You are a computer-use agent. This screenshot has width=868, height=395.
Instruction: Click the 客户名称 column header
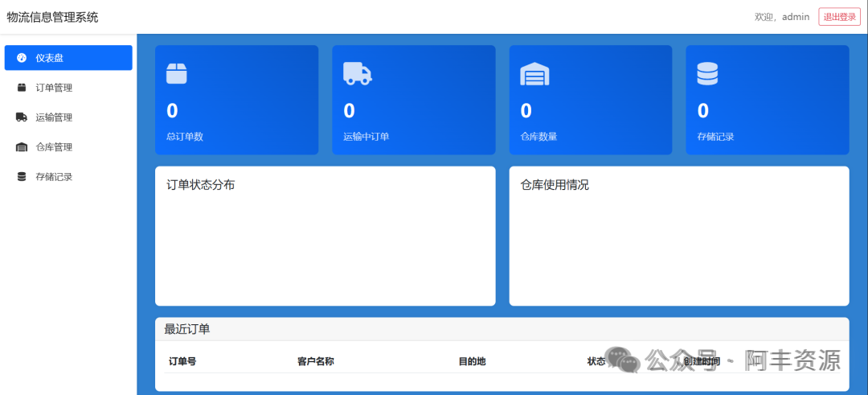click(316, 362)
